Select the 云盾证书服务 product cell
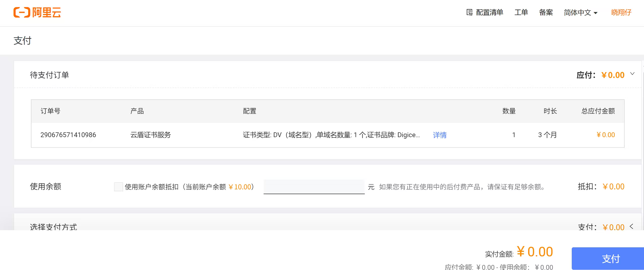Screen dimensions: 644x270 point(151,135)
